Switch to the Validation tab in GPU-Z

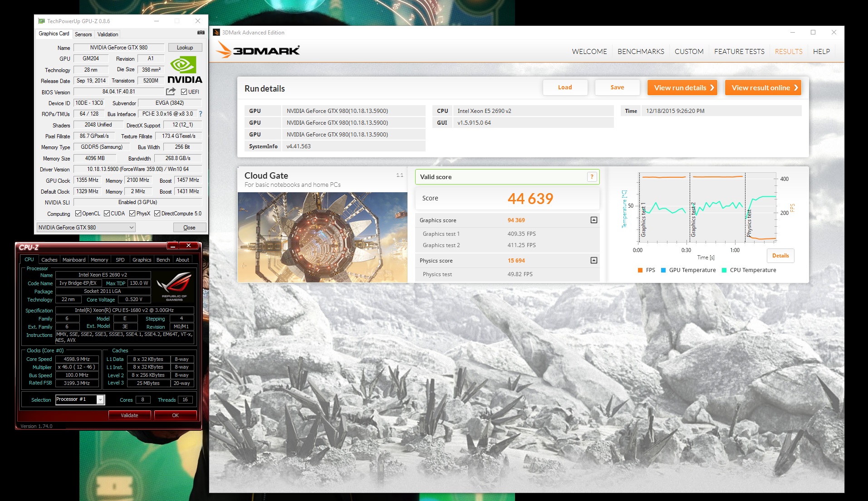coord(108,34)
